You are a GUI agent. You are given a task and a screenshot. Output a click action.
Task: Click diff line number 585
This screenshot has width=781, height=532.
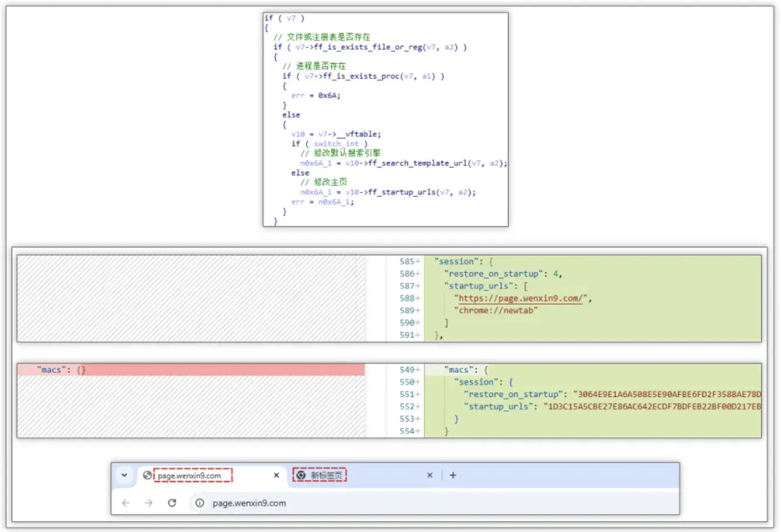408,262
